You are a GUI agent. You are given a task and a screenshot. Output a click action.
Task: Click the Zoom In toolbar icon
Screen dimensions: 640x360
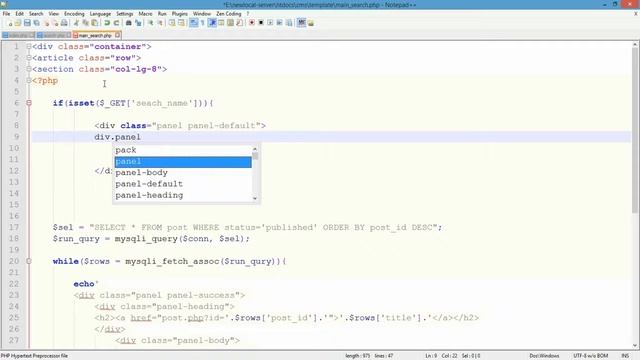pos(151,23)
